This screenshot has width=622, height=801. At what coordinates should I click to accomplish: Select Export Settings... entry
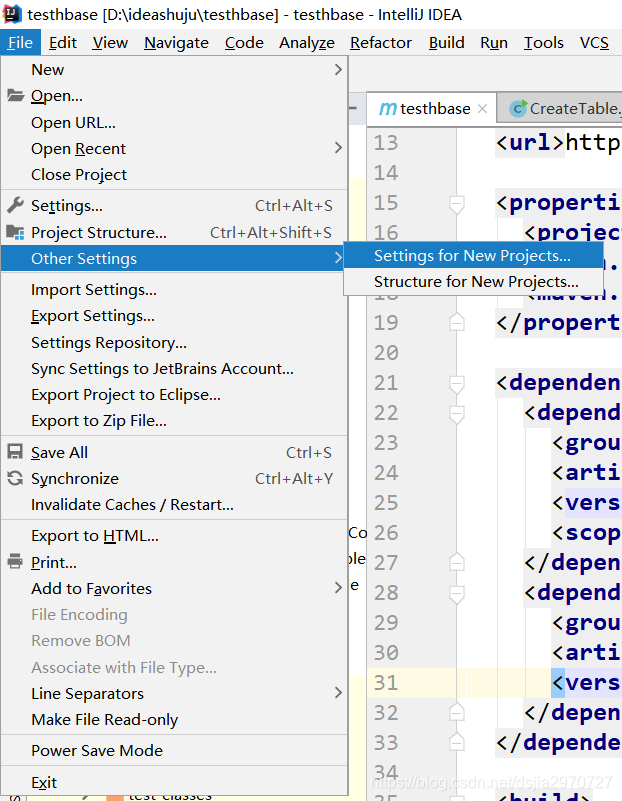coord(174,316)
